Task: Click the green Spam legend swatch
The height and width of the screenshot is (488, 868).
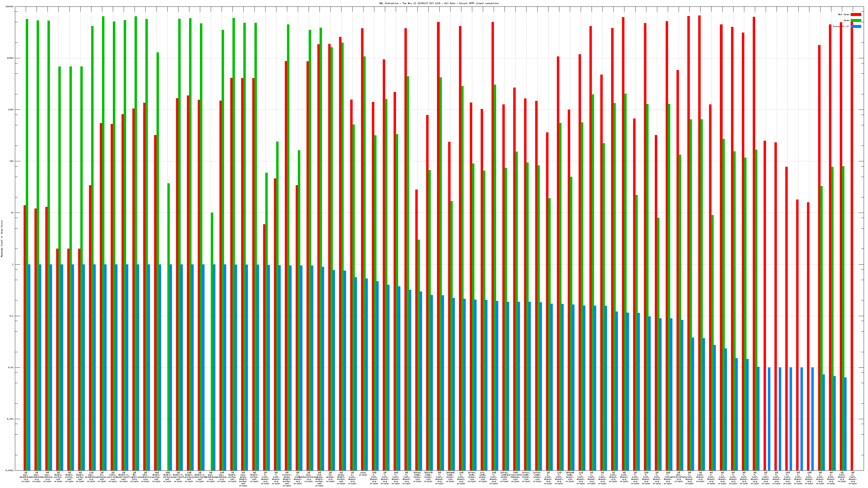Action: pos(856,21)
